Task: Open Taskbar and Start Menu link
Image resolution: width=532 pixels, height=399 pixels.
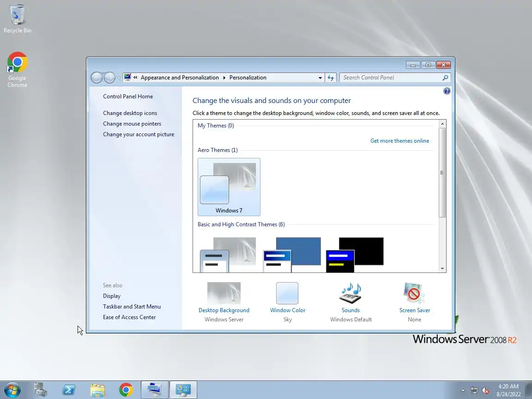Action: click(x=132, y=306)
